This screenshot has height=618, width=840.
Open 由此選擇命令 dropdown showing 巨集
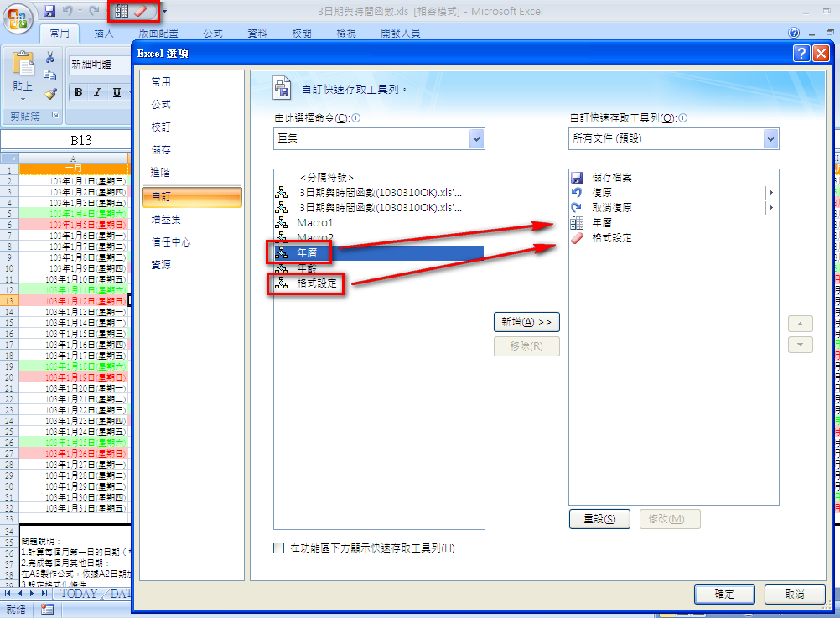coord(379,139)
